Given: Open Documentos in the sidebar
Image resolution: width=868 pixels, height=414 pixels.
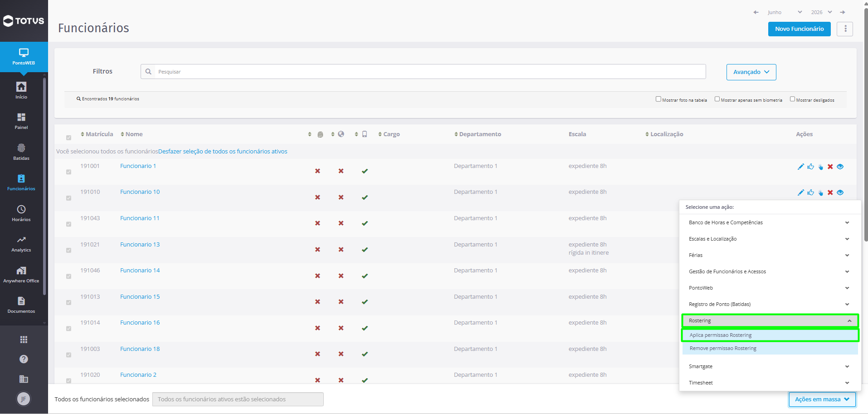Looking at the screenshot, I should pos(21,305).
